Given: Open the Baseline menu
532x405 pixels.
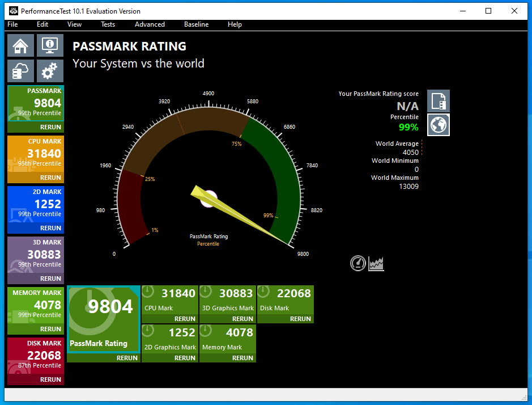Looking at the screenshot, I should pyautogui.click(x=196, y=24).
